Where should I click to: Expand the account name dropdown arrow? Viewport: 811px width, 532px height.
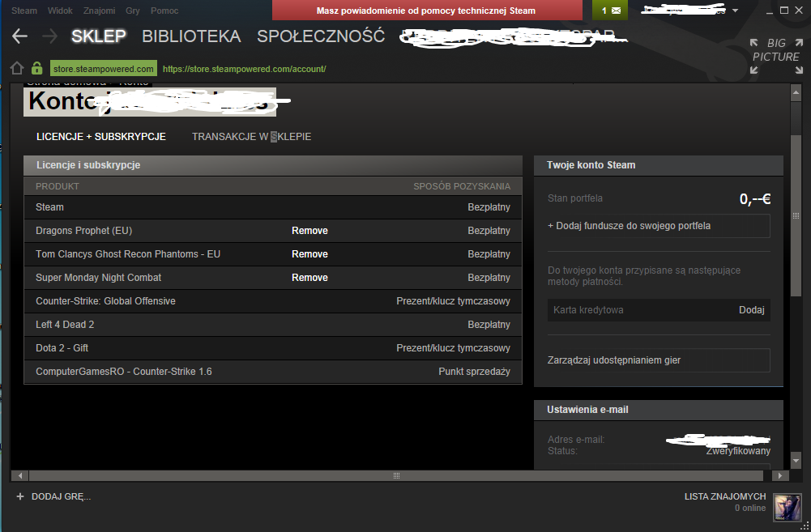tap(735, 11)
